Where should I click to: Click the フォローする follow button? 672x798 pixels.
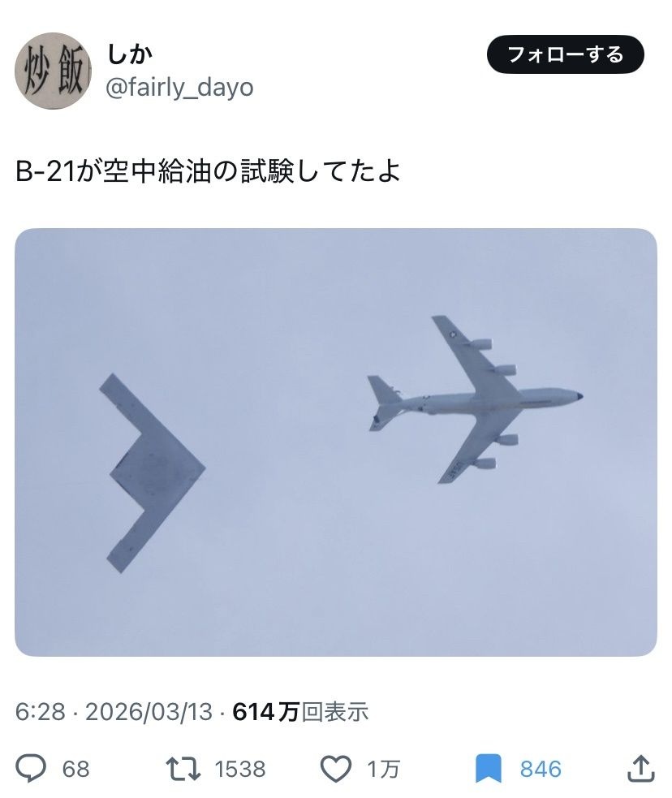tap(565, 54)
